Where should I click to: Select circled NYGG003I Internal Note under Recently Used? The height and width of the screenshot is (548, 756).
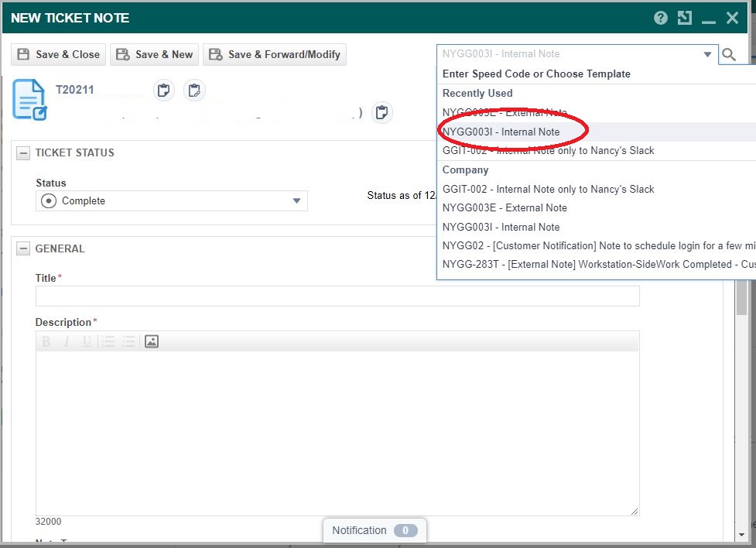(501, 132)
